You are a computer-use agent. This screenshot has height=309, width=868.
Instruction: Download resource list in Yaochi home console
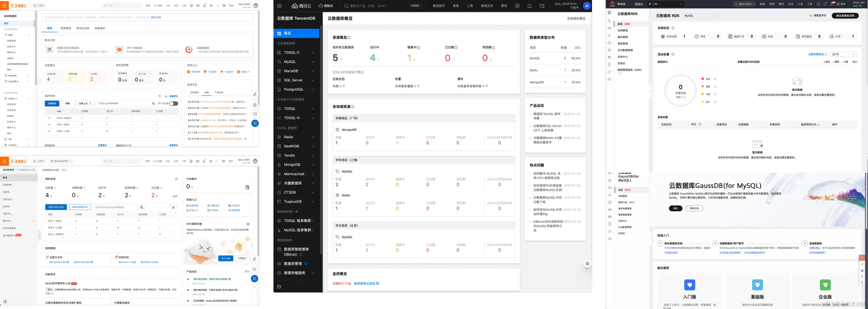(x=166, y=96)
